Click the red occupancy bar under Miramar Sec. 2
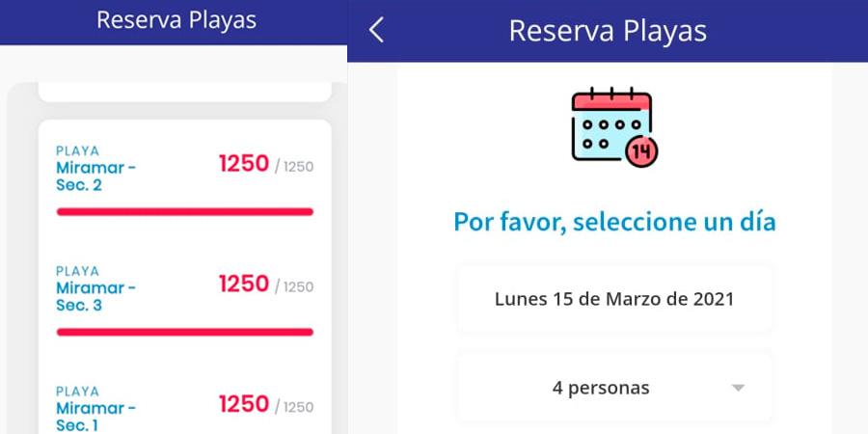 point(184,211)
